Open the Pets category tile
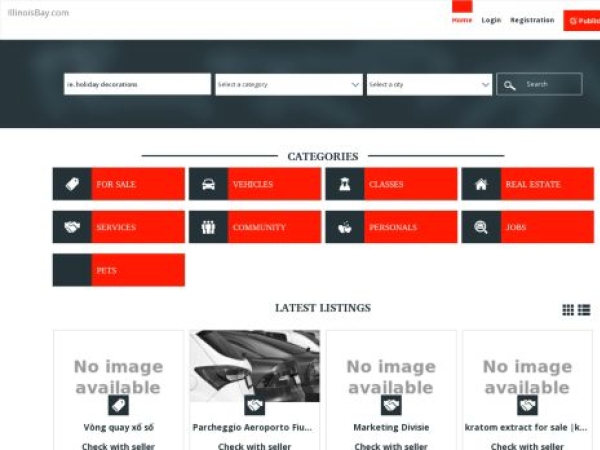The image size is (600, 450). (118, 270)
